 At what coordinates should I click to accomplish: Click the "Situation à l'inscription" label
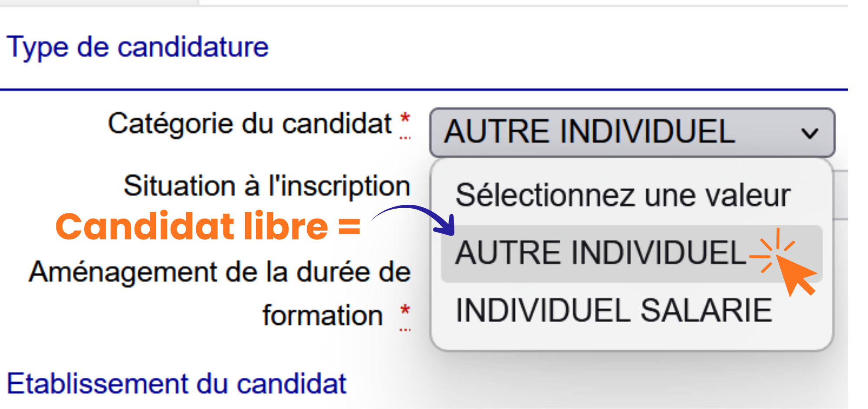[x=267, y=186]
